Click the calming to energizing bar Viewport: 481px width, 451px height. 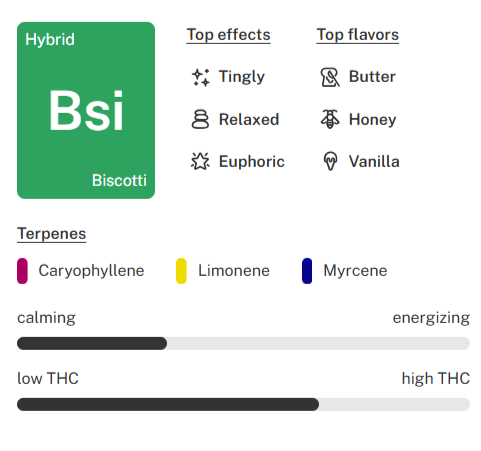point(243,343)
